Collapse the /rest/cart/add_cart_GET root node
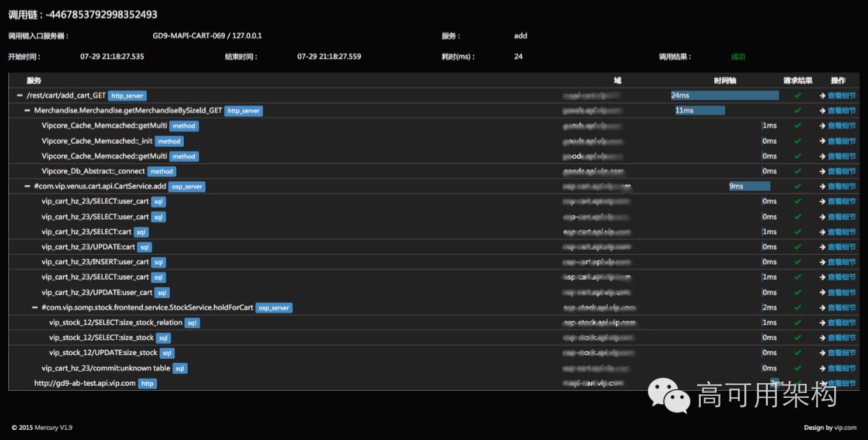The width and height of the screenshot is (868, 440). pos(20,96)
